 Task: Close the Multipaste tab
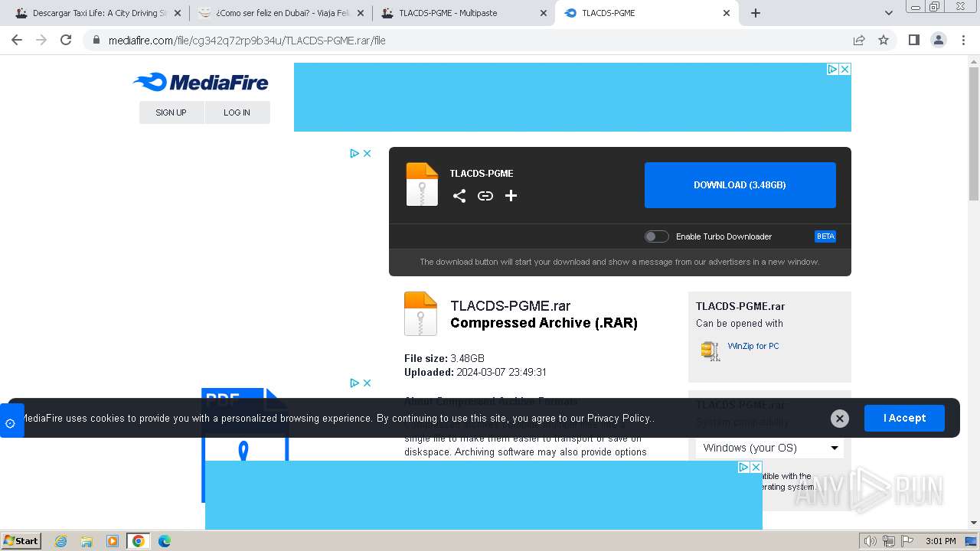[544, 13]
